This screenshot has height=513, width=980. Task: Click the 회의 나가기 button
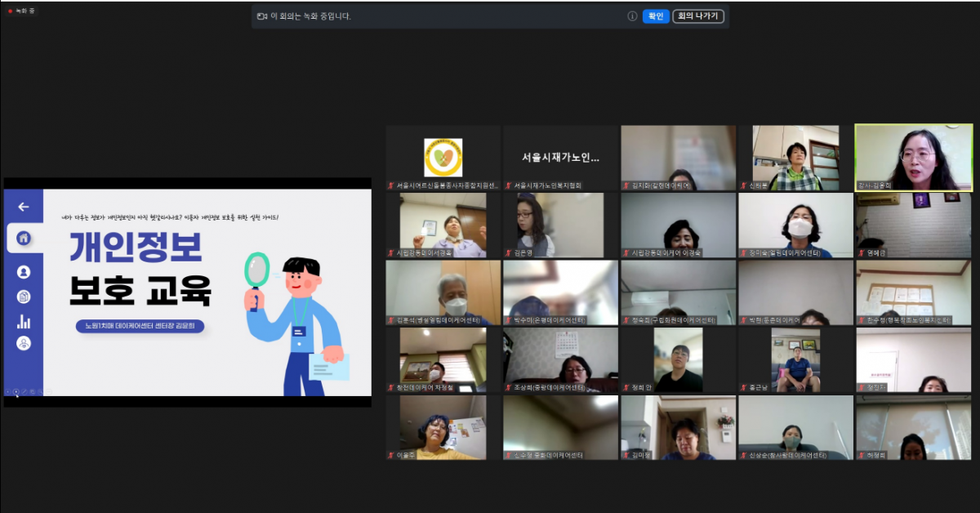click(x=697, y=16)
